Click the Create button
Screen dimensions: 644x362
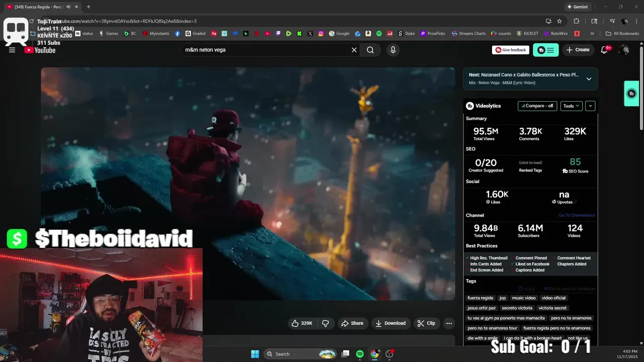tap(578, 50)
